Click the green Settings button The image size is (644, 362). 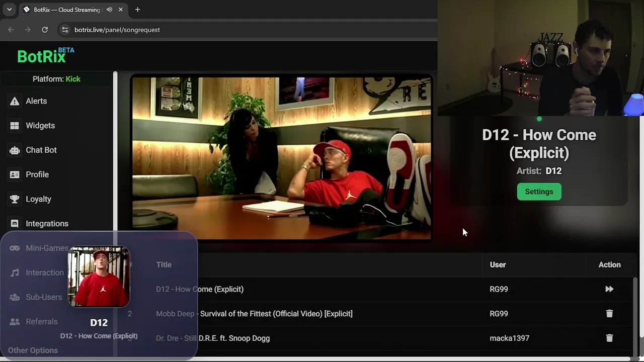tap(539, 192)
